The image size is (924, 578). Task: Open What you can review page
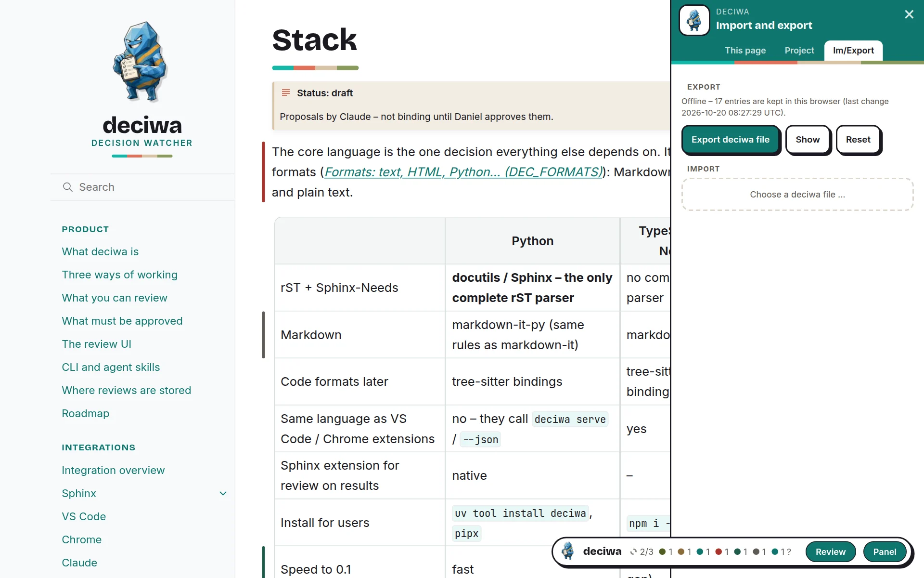point(115,298)
